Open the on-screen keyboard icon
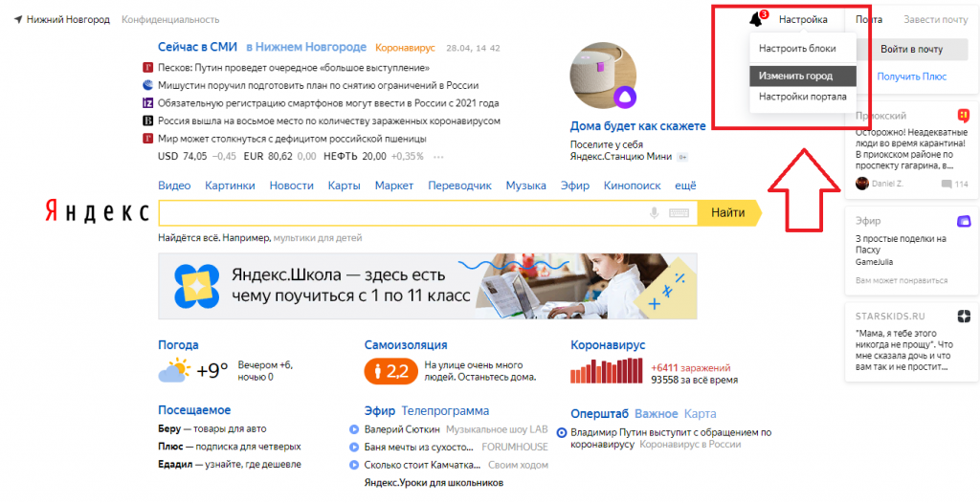 (x=679, y=213)
